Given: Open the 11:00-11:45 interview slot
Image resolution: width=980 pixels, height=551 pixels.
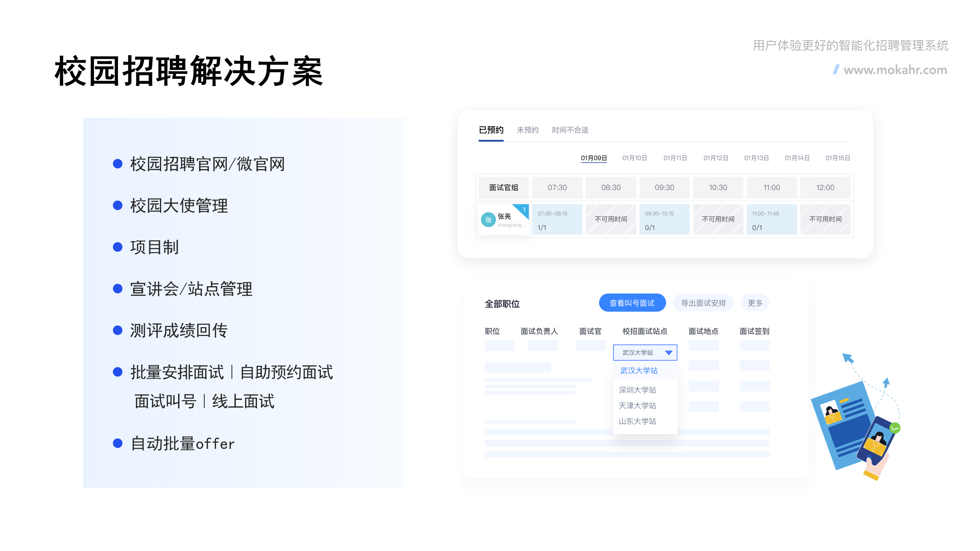Looking at the screenshot, I should tap(771, 219).
